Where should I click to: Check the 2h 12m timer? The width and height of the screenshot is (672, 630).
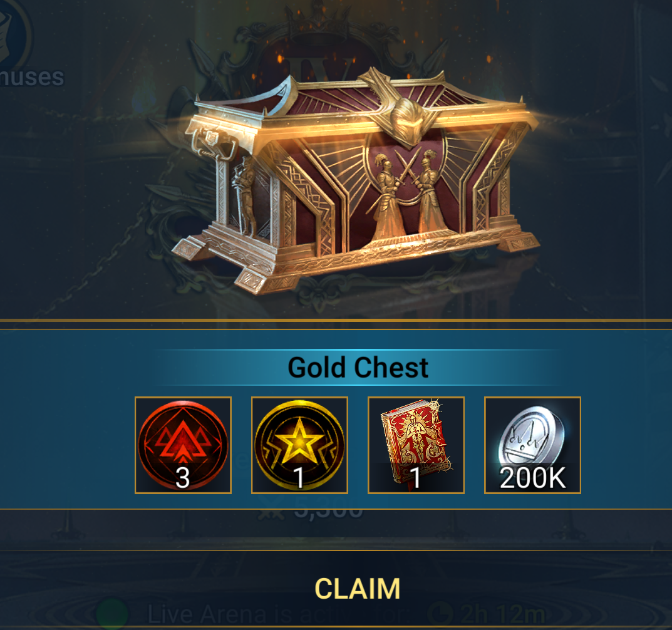(x=502, y=614)
